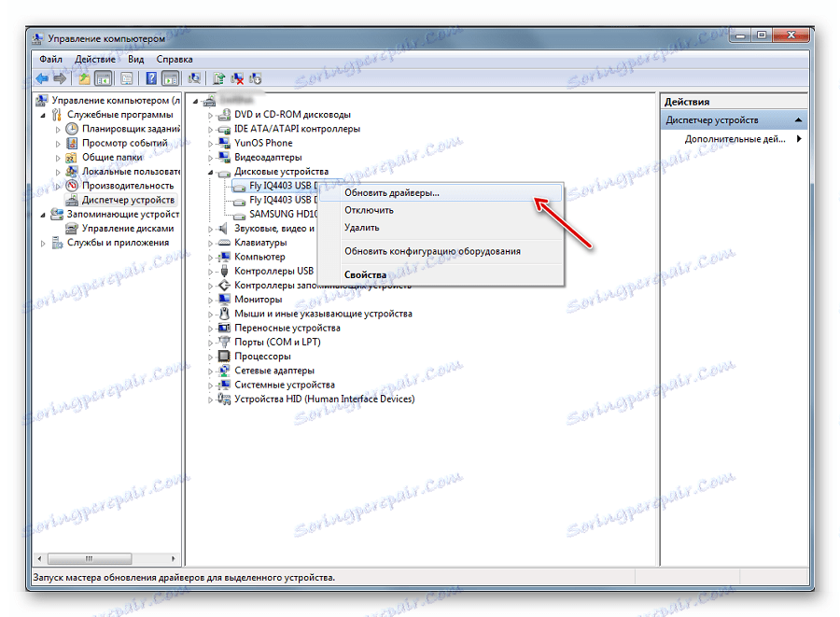Click the Сетевые адаптеры icon
Screen dimensions: 840x617
(x=224, y=371)
